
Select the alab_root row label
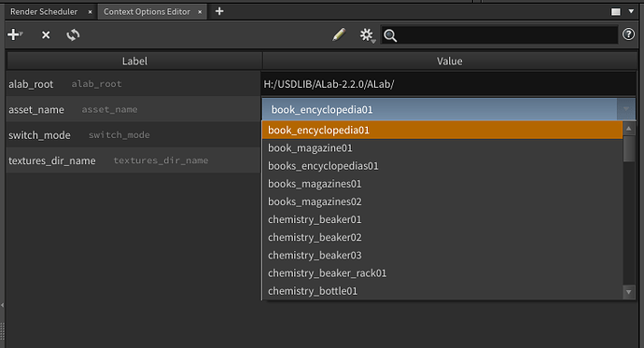click(31, 84)
